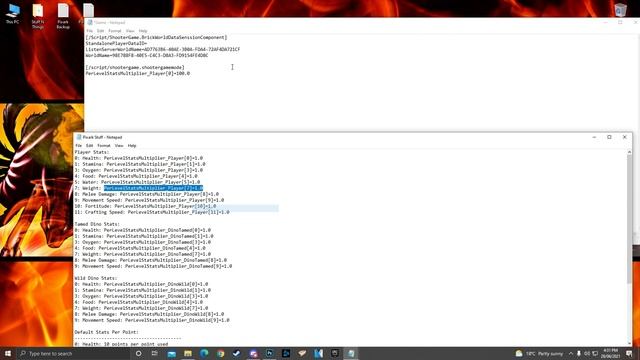
Task: Launch Google Chrome from the taskbar
Action: (220, 353)
